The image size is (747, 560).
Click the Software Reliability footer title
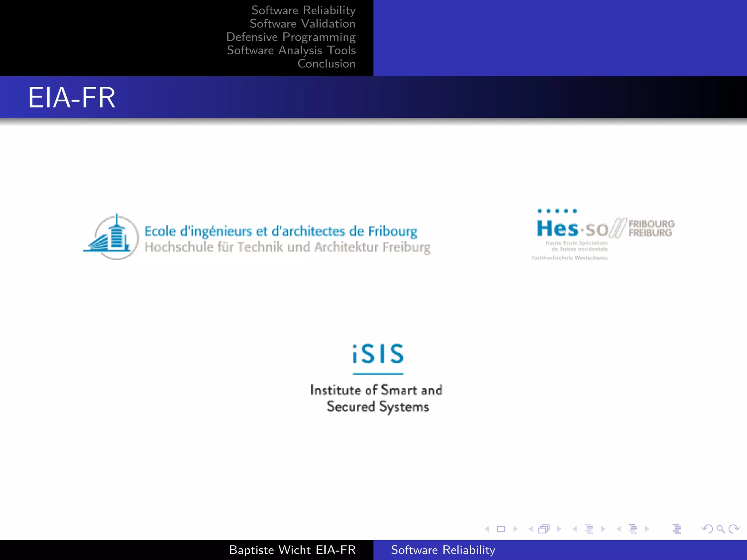[x=443, y=550]
